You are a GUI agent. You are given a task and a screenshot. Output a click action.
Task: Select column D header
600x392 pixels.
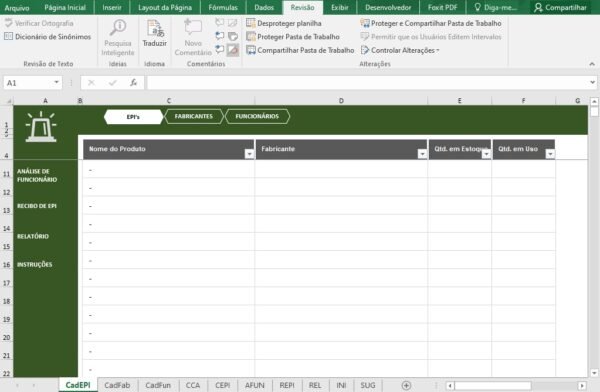[341, 101]
